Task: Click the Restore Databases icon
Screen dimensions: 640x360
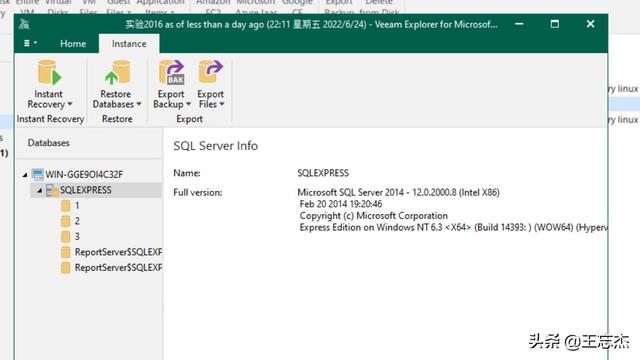Action: 118,73
